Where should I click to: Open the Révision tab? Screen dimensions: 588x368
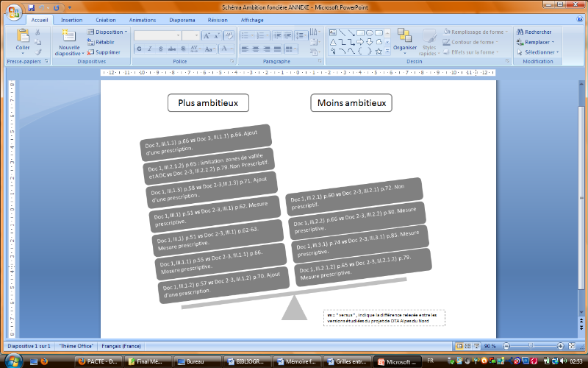coord(218,20)
